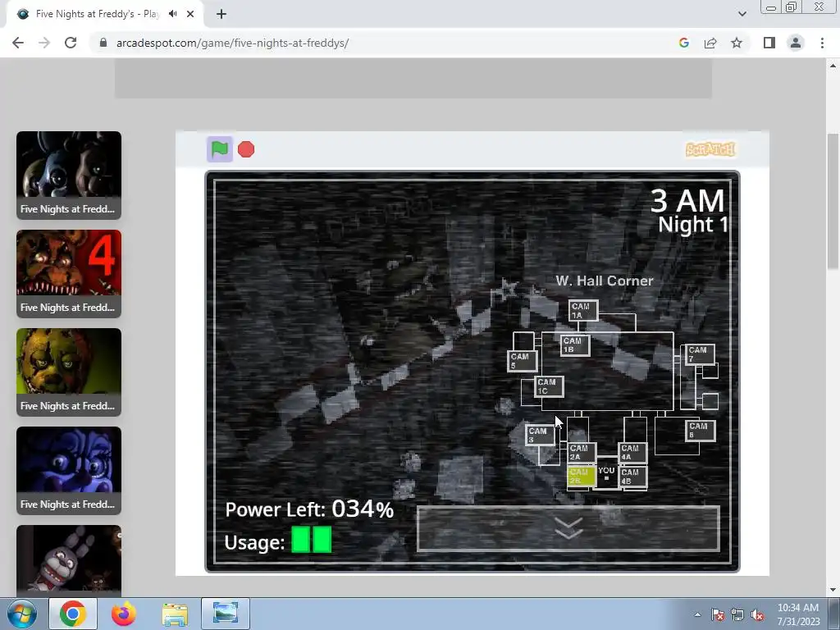Open the Windows Start menu
This screenshot has width=840, height=630.
pos(22,614)
